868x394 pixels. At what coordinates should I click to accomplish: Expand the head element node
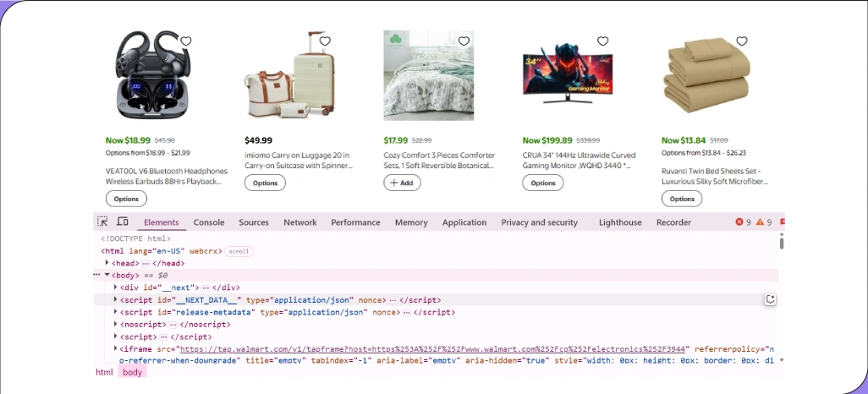click(107, 263)
